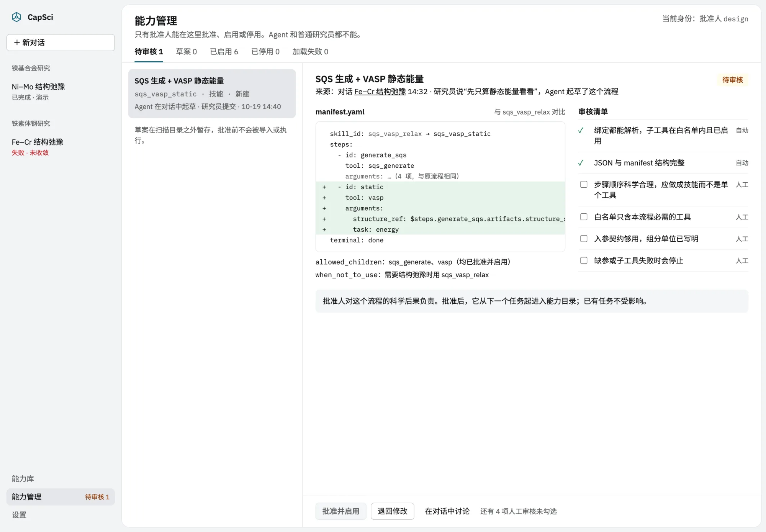Check 缺参或子工具失败时会停止 item

[x=584, y=260]
